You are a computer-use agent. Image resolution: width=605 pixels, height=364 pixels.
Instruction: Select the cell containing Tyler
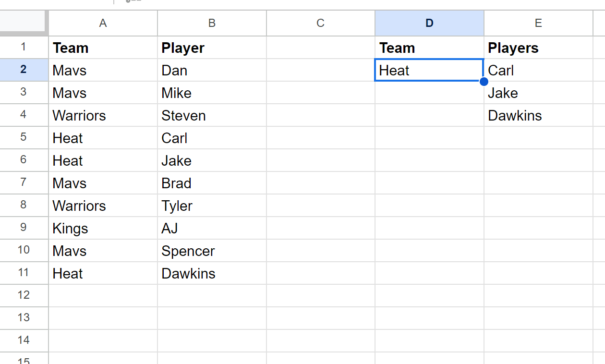(x=212, y=206)
